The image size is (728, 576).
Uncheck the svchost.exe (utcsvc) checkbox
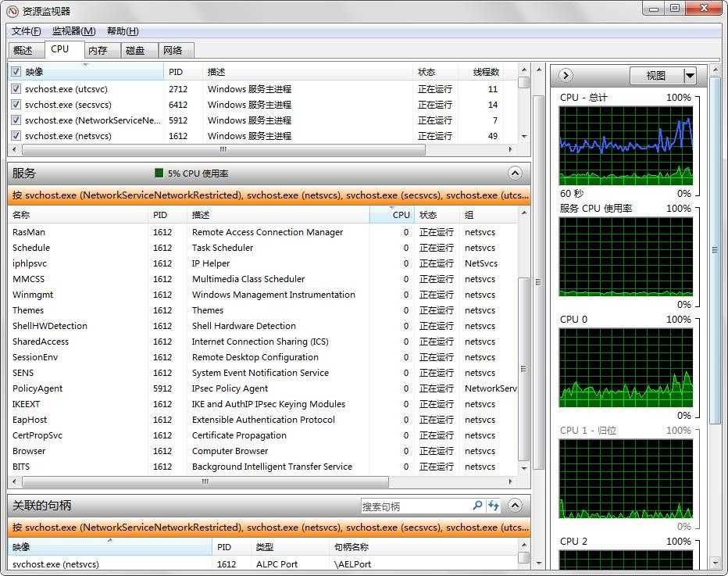point(16,89)
